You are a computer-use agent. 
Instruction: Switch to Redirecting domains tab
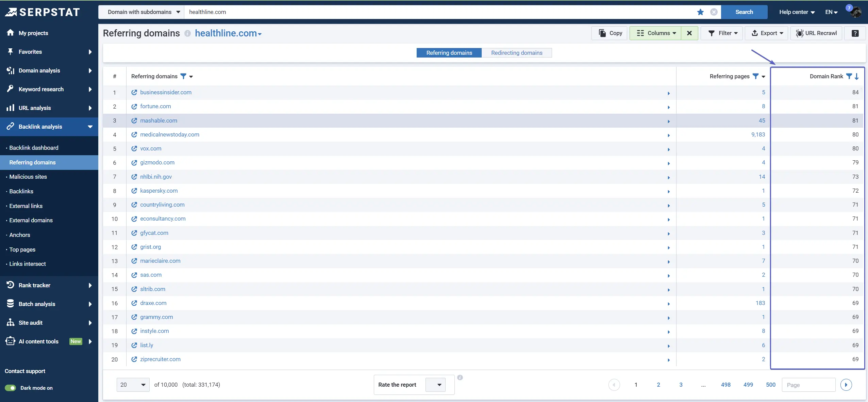pyautogui.click(x=517, y=53)
